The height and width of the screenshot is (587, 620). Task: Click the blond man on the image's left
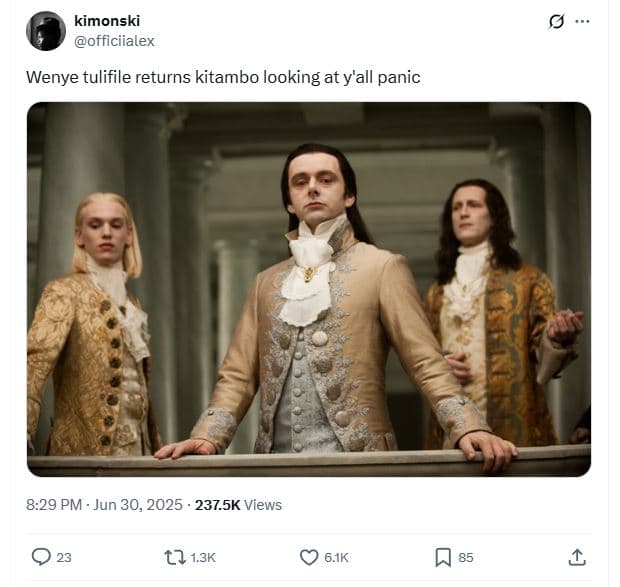[93, 325]
